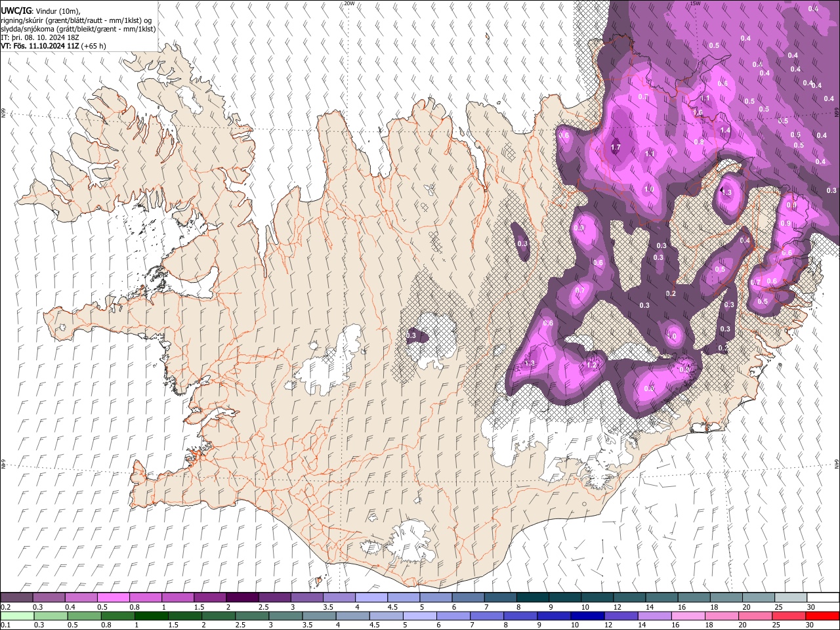Click the white top-row swatch after 30
This screenshot has width=840, height=630.
tap(824, 598)
